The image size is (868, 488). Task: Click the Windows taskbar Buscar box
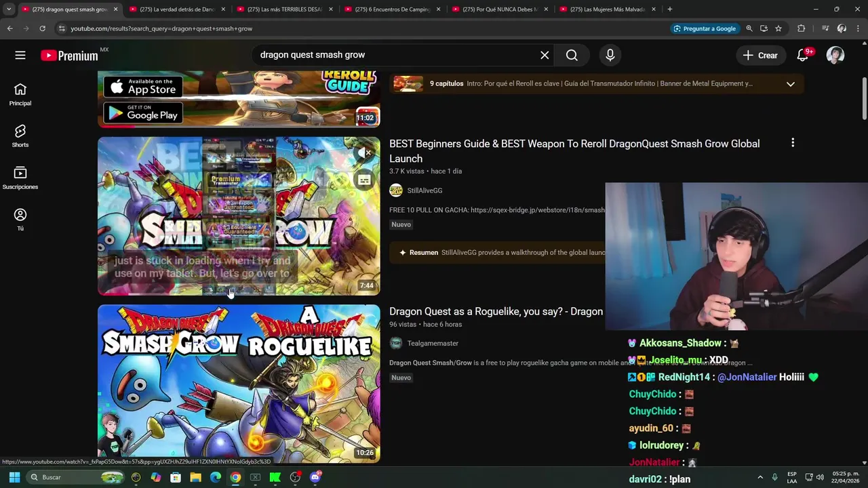(x=77, y=477)
